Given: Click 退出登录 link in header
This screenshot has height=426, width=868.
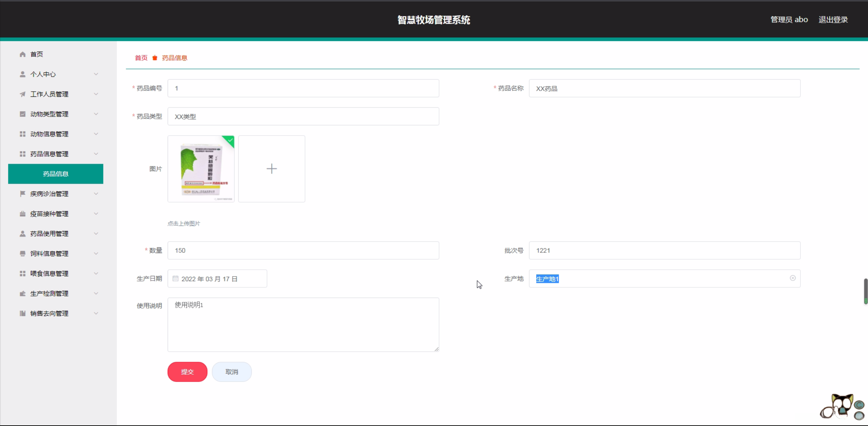Looking at the screenshot, I should pos(833,20).
